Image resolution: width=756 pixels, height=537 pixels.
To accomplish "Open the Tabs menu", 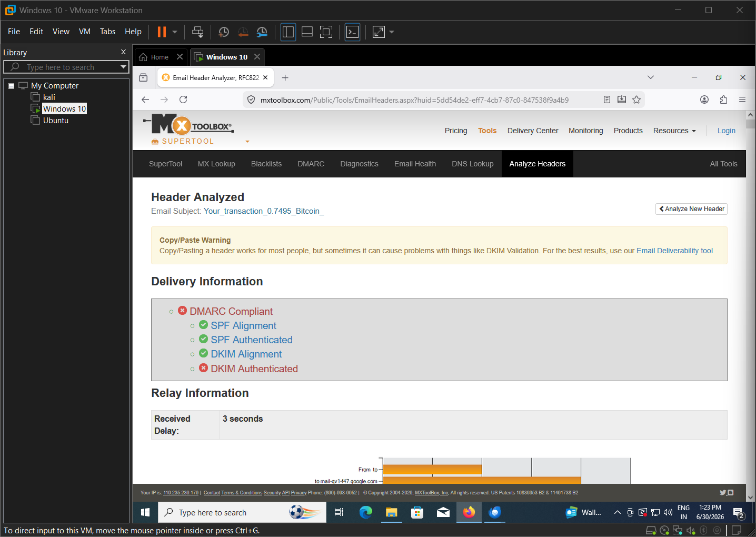I will (107, 32).
